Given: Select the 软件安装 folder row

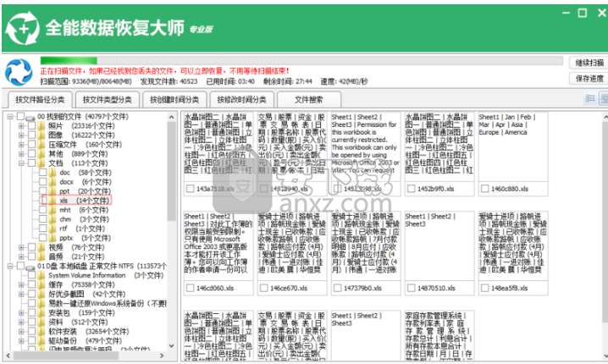Looking at the screenshot, I should point(89,332).
